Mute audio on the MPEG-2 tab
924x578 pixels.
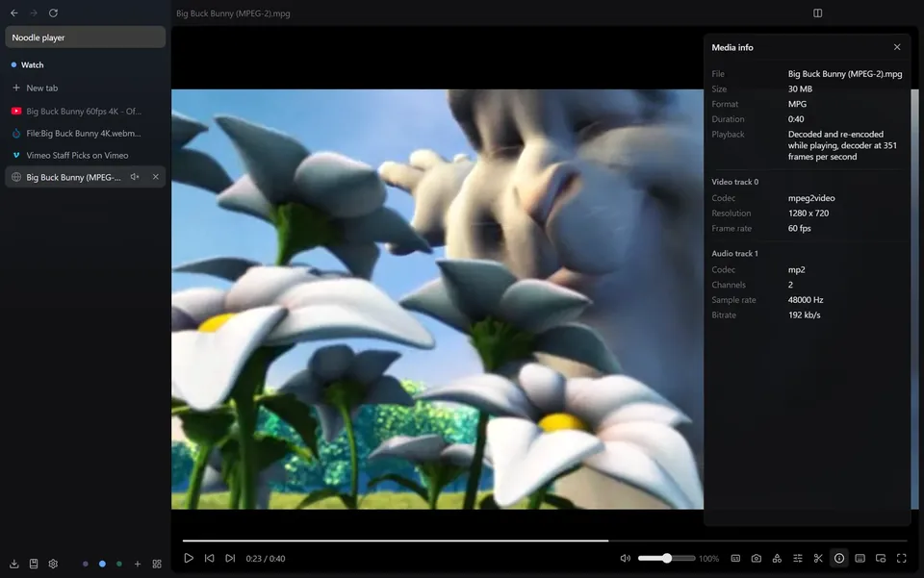click(135, 177)
